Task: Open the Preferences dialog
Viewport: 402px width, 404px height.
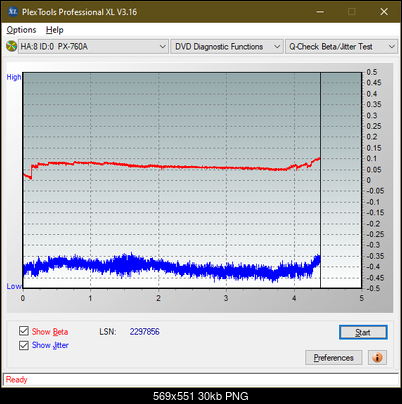Action: pos(333,358)
